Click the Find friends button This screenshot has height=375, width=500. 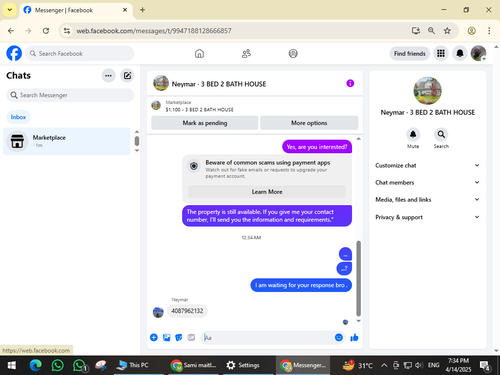pyautogui.click(x=410, y=53)
